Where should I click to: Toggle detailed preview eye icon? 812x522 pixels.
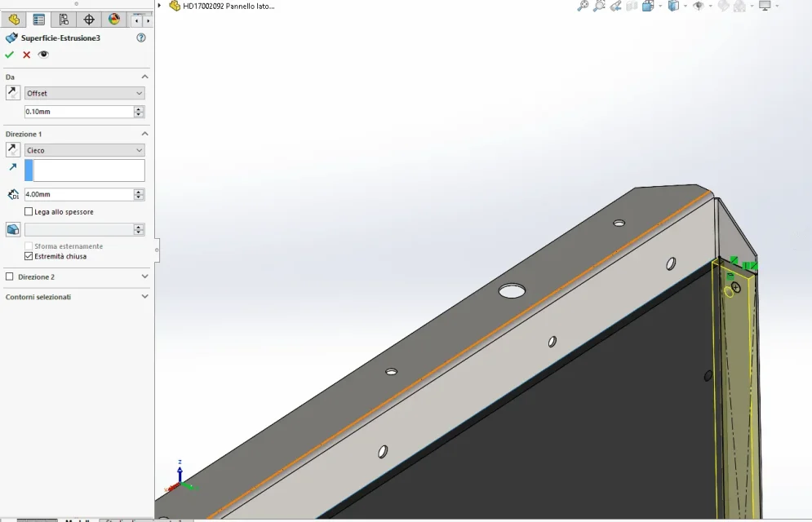43,55
